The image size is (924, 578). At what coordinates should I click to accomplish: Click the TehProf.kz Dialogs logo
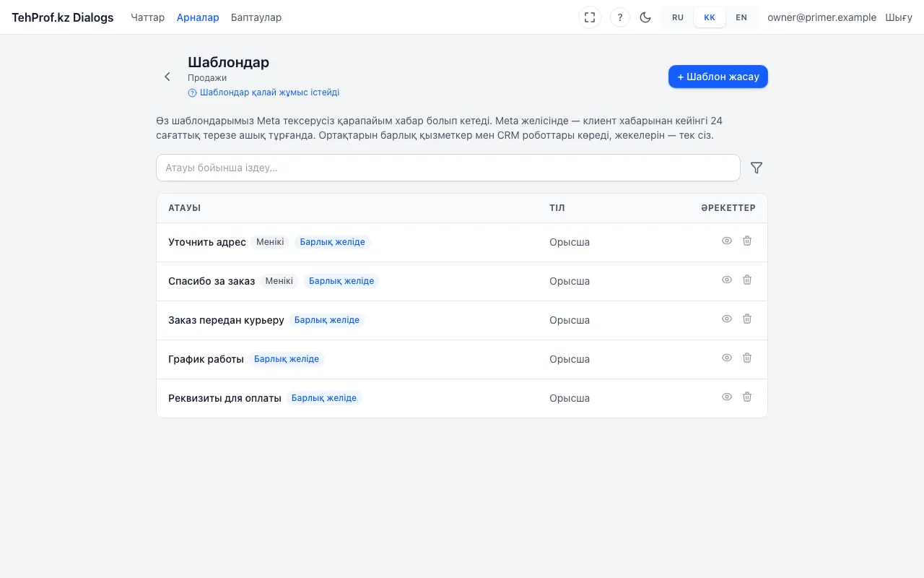coord(63,17)
